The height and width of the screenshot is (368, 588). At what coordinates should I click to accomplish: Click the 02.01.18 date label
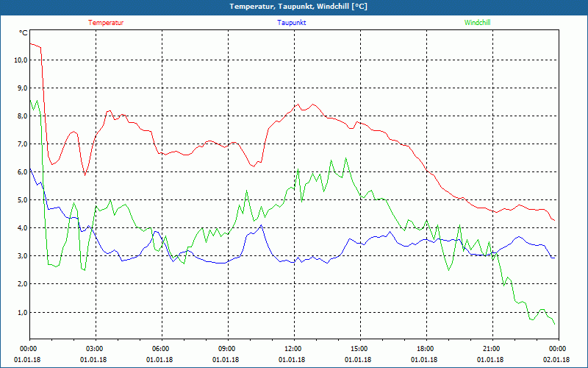coord(556,360)
